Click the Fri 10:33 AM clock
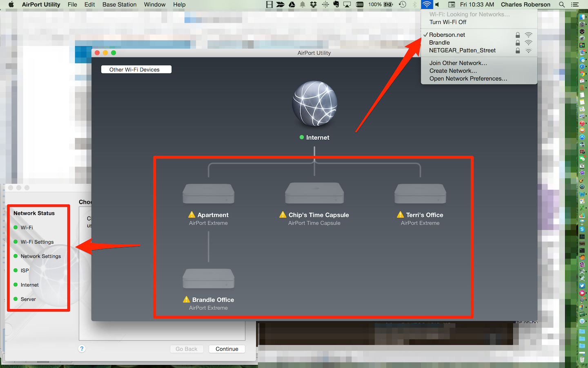Image resolution: width=588 pixels, height=368 pixels. (x=477, y=4)
